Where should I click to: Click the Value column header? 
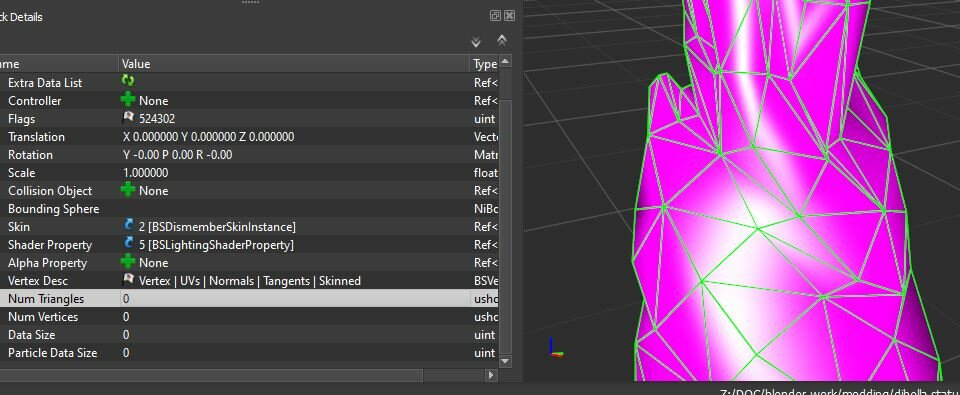294,64
